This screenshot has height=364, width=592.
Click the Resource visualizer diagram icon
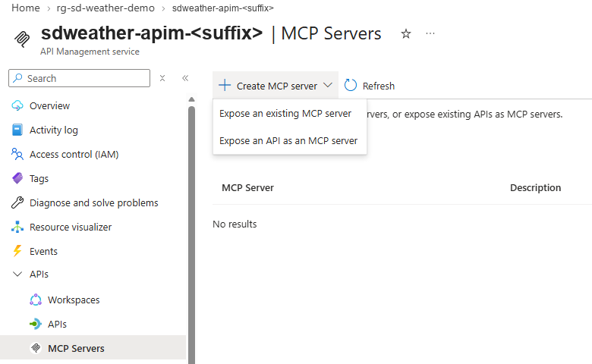click(17, 227)
